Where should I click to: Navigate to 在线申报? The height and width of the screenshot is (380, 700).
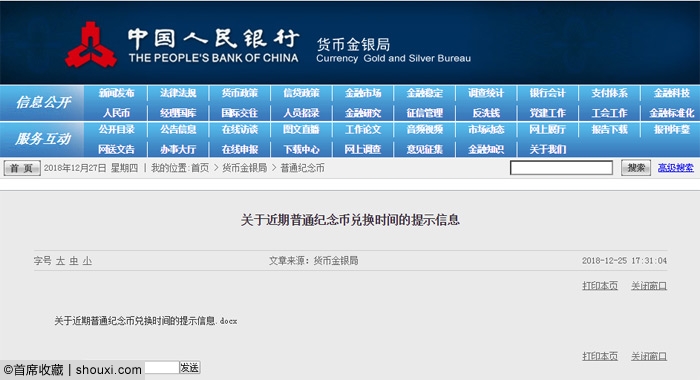point(240,149)
